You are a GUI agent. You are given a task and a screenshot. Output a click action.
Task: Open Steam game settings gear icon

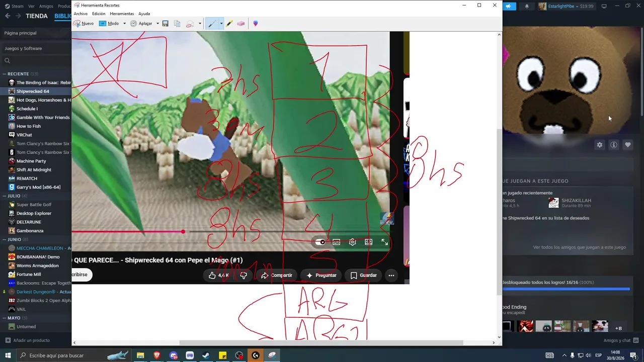coord(600,145)
